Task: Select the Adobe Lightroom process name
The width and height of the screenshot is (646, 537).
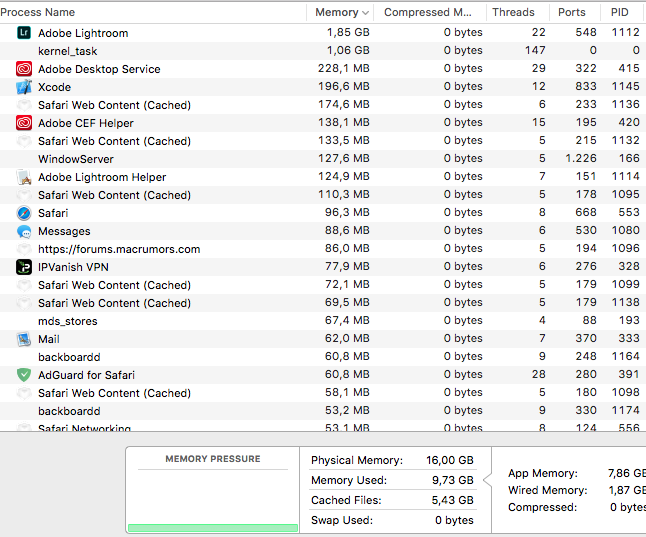Action: [83, 33]
